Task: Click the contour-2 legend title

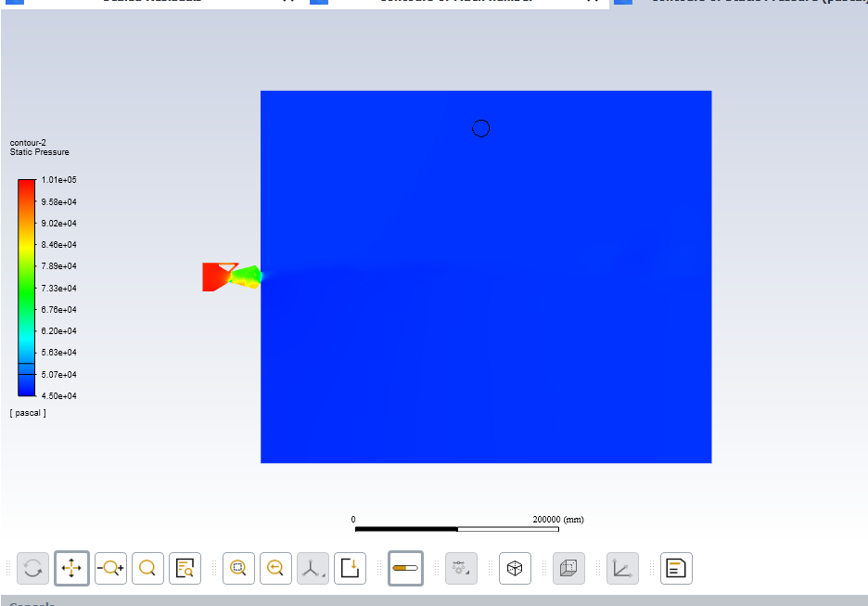Action: pyautogui.click(x=28, y=142)
